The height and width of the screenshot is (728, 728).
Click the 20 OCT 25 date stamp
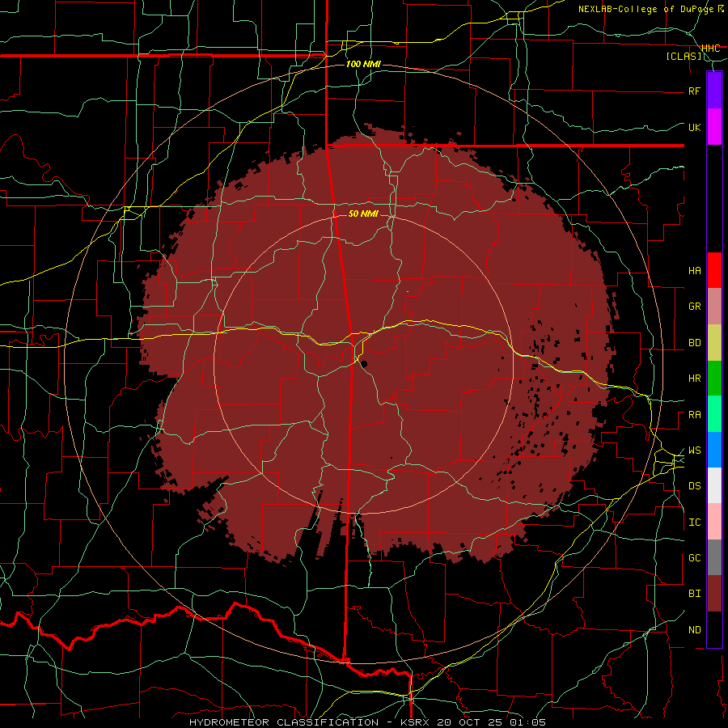[x=469, y=722]
